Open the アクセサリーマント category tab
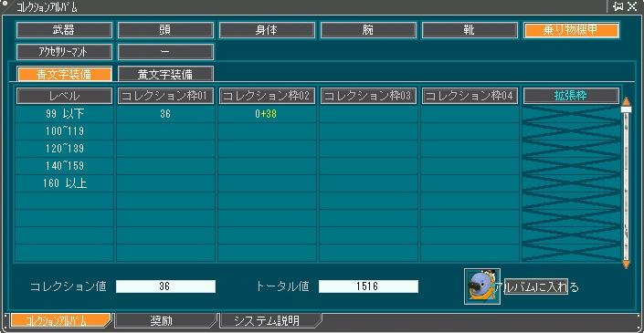 tap(64, 52)
